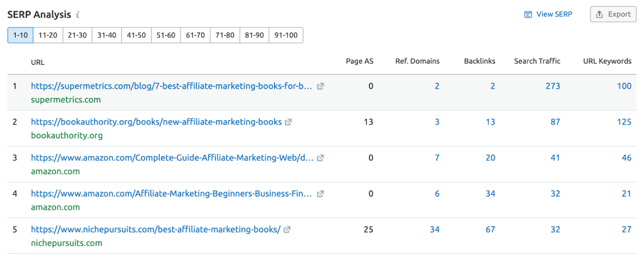Switch to the 41-50 results tab
This screenshot has height=254, width=644.
pos(136,35)
